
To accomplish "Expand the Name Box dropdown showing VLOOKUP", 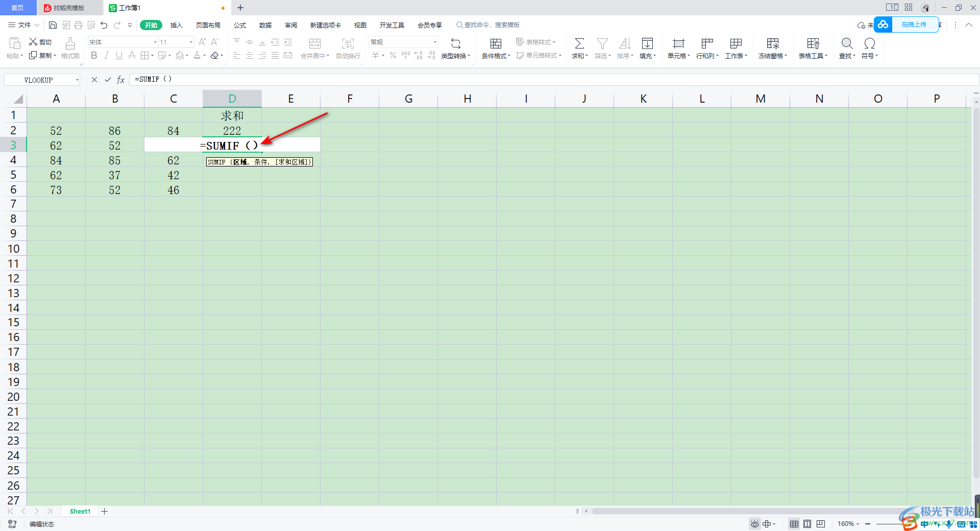I will pyautogui.click(x=77, y=80).
